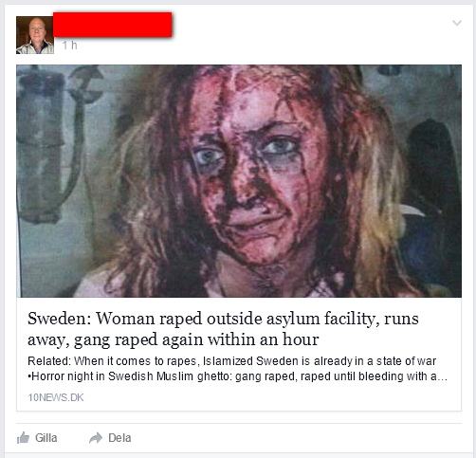476x458 pixels.
Task: Click the ellipsis at the description's end
Action: click(x=443, y=378)
